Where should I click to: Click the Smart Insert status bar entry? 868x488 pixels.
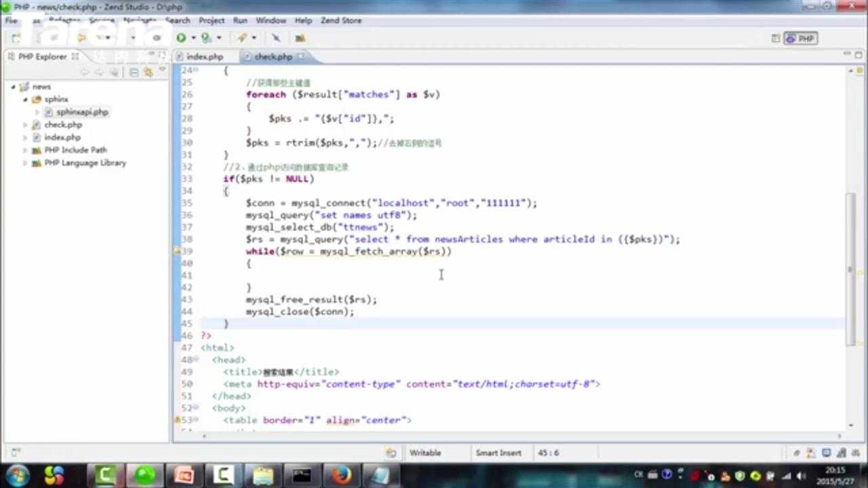point(498,453)
